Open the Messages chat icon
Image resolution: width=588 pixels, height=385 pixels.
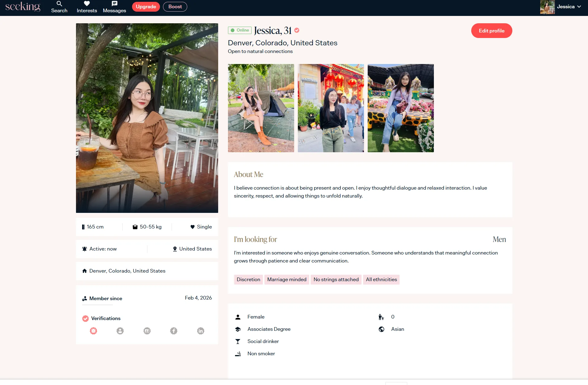[x=114, y=4]
